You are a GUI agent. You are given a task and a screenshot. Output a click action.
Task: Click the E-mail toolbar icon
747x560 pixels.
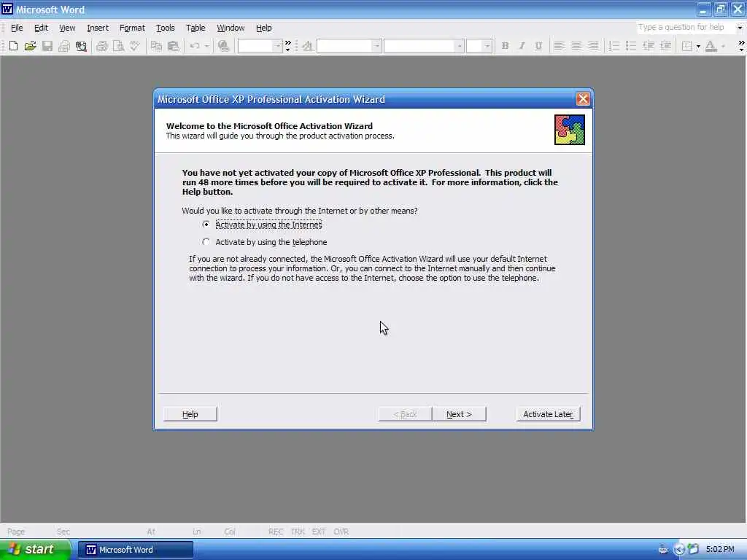coord(64,46)
